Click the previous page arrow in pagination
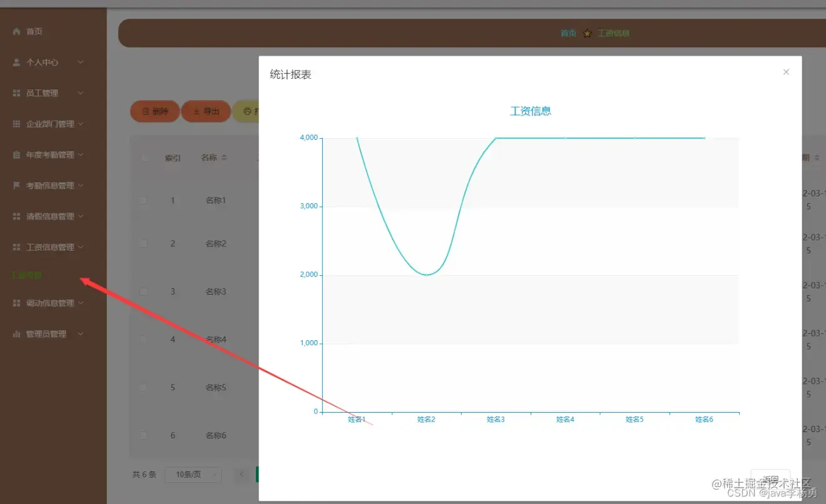This screenshot has height=504, width=826. pyautogui.click(x=242, y=475)
